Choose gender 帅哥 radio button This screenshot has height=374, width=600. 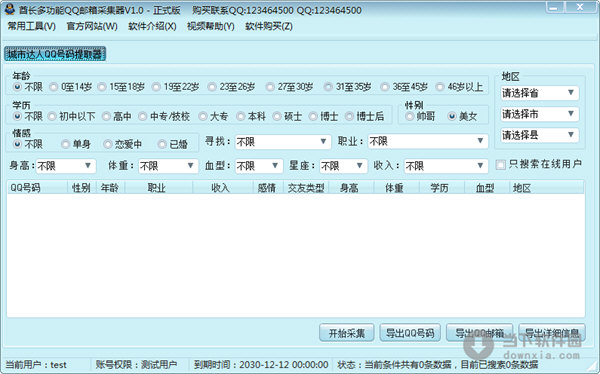(421, 116)
